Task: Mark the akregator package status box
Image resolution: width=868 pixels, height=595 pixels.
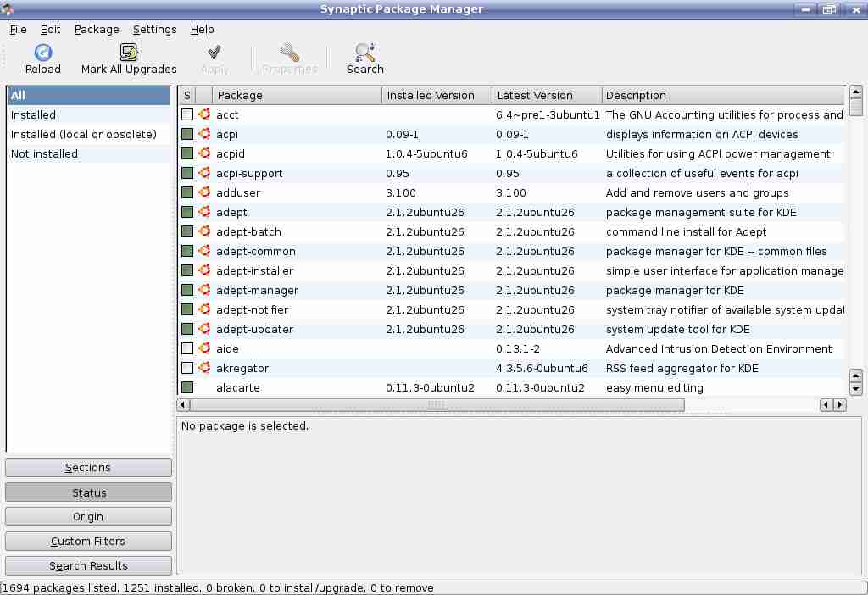Action: pyautogui.click(x=187, y=368)
